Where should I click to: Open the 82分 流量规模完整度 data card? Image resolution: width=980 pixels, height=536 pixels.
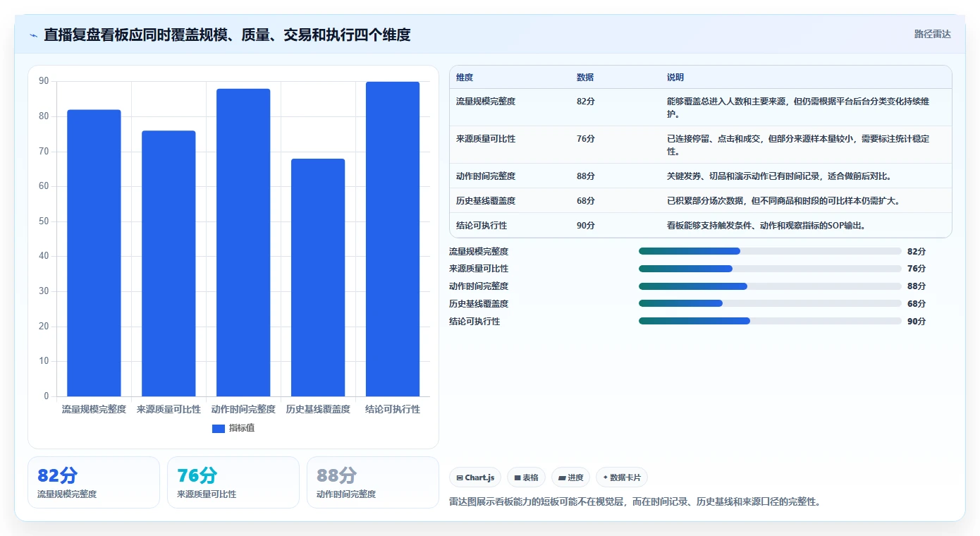point(94,482)
